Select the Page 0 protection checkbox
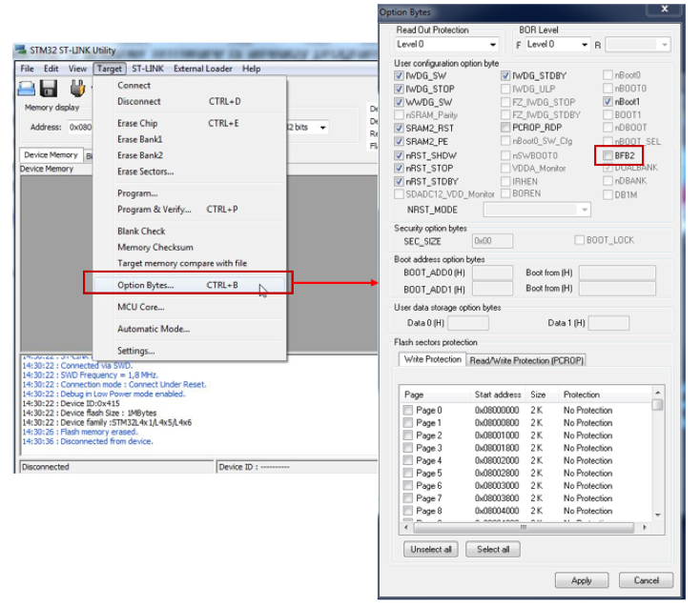700x607 pixels. pos(408,410)
